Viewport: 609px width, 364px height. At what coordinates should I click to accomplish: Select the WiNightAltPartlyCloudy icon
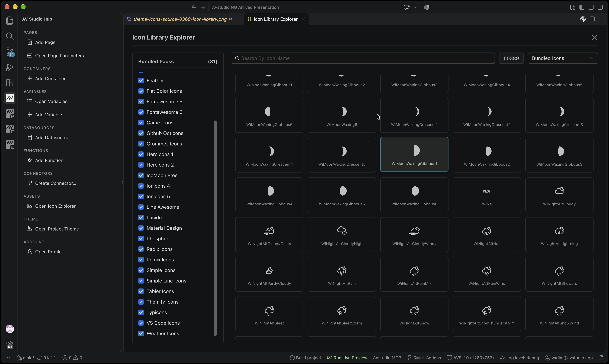coord(269,274)
